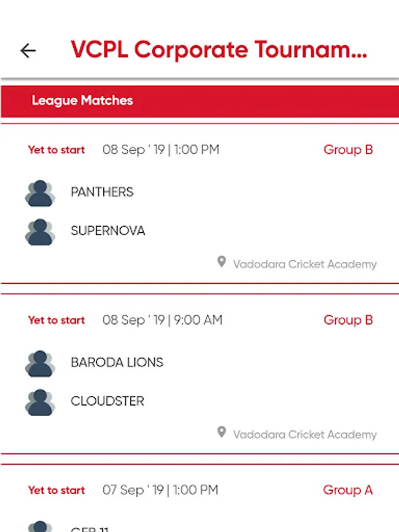Tap the Group A label

click(x=348, y=490)
